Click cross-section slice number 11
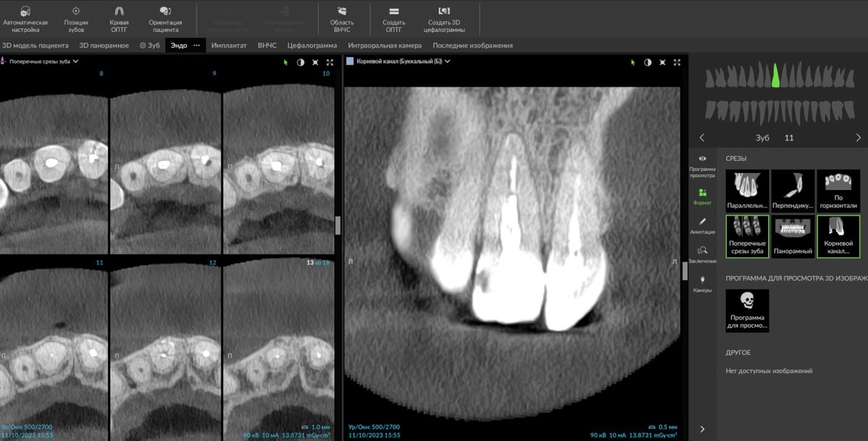Screen dimensions: 868x441 (100, 263)
